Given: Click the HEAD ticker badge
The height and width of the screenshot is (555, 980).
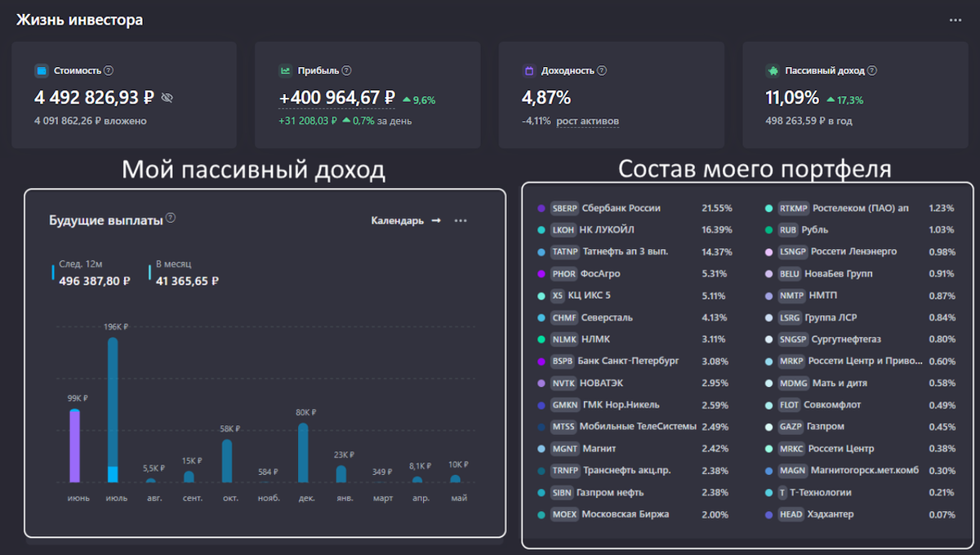Looking at the screenshot, I should [x=791, y=514].
